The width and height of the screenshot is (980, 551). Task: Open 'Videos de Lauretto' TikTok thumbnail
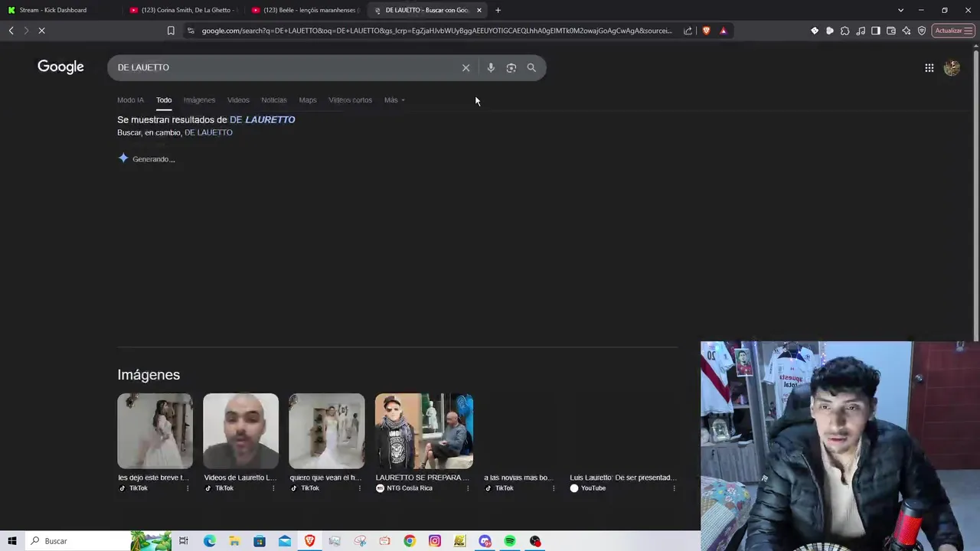[x=240, y=431]
